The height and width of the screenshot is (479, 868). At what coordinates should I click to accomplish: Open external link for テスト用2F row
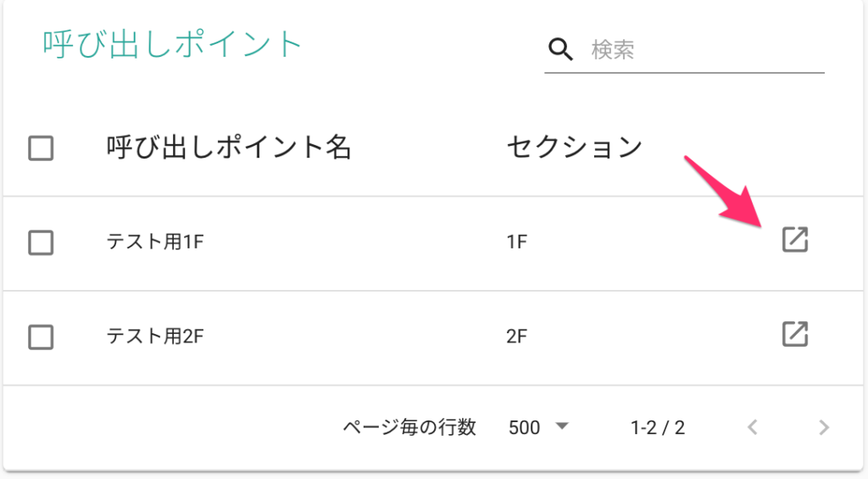pos(795,334)
